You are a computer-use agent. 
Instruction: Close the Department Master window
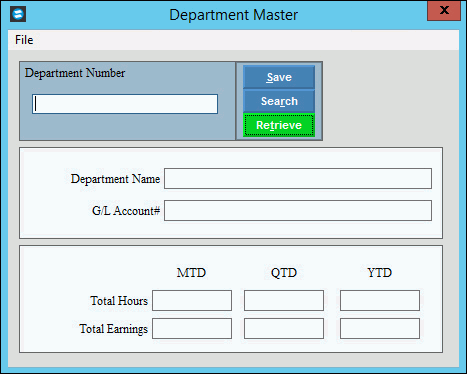(444, 10)
